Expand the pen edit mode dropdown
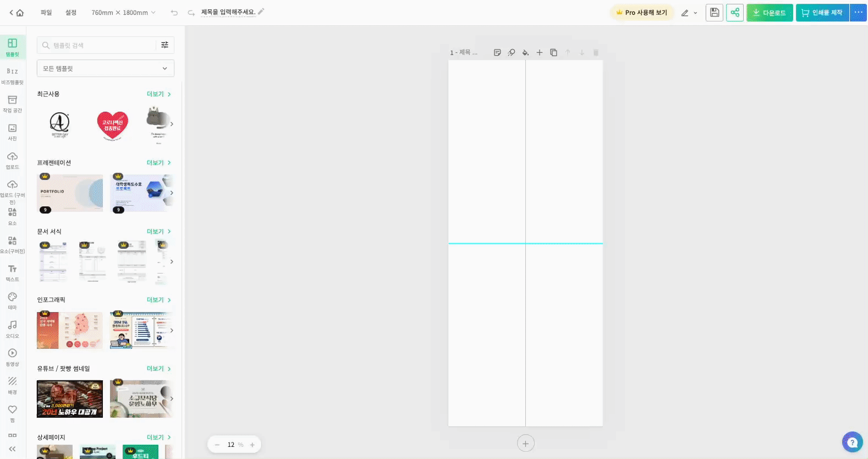Viewport: 868px width, 459px height. point(689,13)
